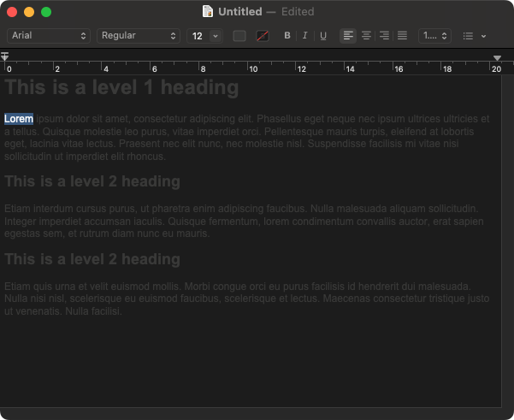Open the Arial font family dropdown

coord(49,36)
